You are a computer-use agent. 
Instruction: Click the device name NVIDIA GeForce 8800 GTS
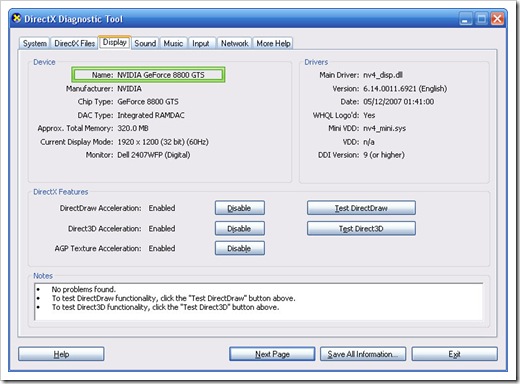161,75
